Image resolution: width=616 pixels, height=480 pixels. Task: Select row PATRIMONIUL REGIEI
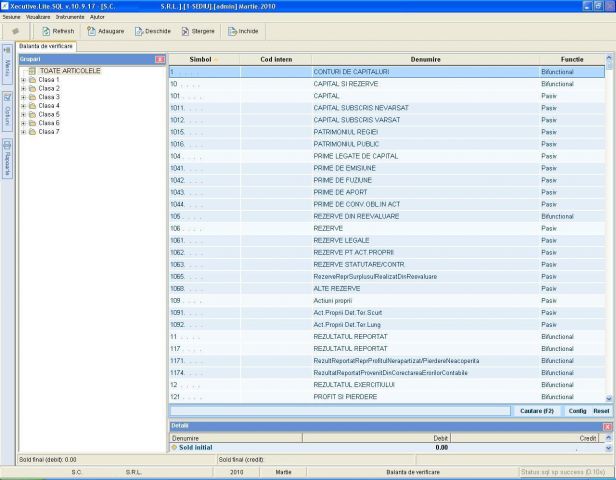pyautogui.click(x=387, y=132)
